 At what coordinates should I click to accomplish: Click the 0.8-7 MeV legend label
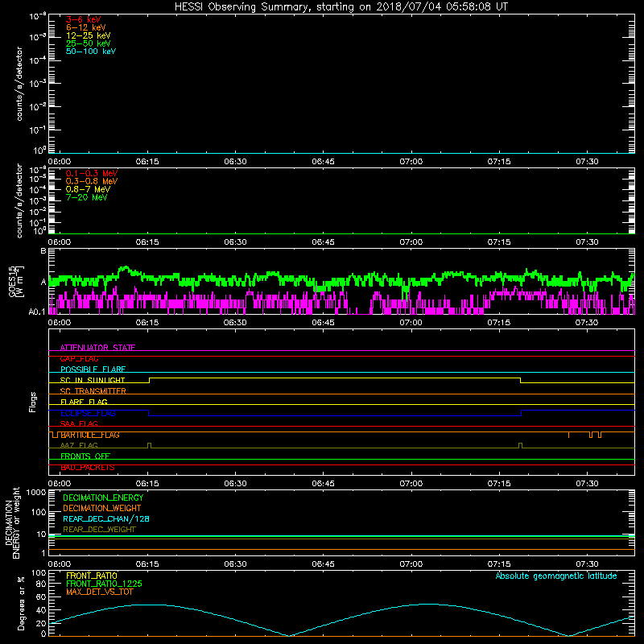tap(88, 189)
